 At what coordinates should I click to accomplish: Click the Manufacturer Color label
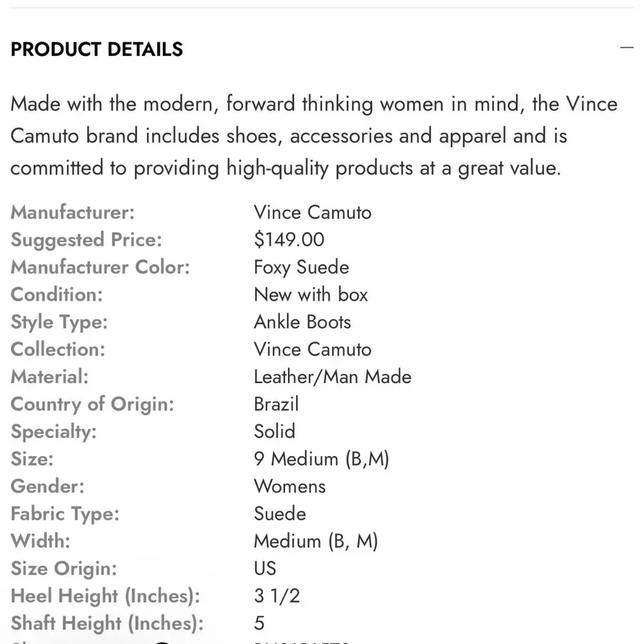(x=100, y=267)
